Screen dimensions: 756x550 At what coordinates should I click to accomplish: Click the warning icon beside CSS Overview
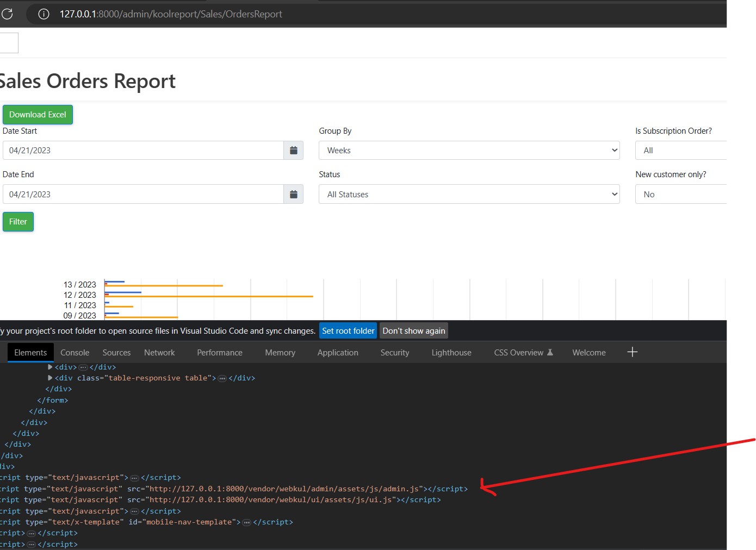coord(551,352)
